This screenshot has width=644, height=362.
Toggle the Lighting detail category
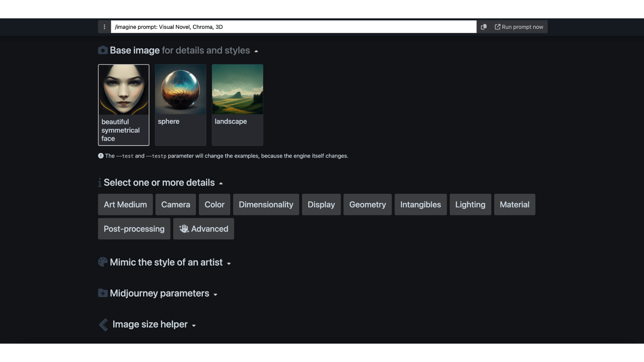470,204
